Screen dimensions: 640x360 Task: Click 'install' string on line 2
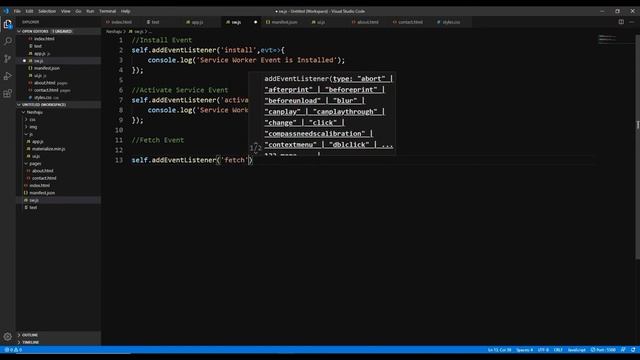coord(239,50)
